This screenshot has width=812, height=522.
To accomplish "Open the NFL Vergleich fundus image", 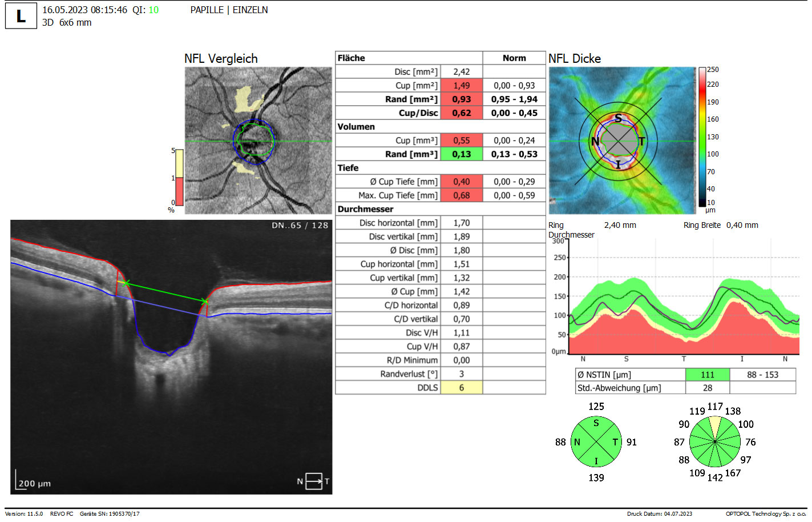I will point(258,140).
